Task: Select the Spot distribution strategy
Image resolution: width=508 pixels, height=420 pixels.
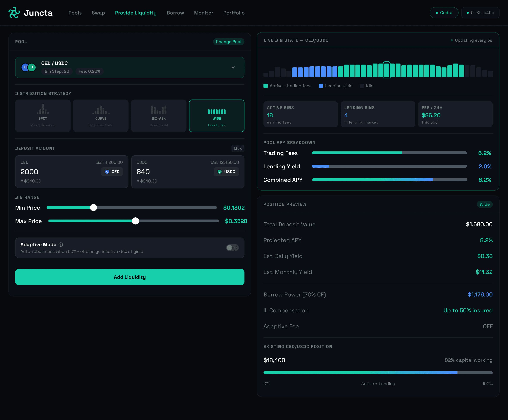Action: tap(43, 116)
